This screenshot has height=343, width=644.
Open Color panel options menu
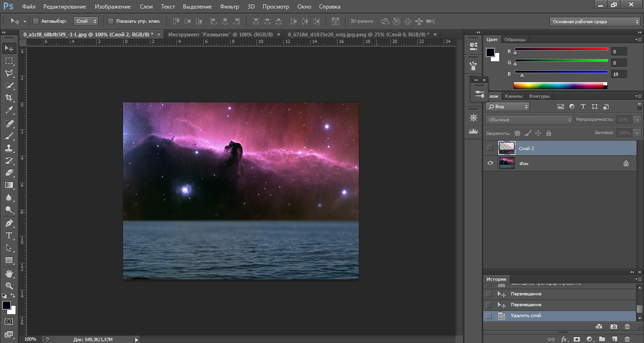638,40
